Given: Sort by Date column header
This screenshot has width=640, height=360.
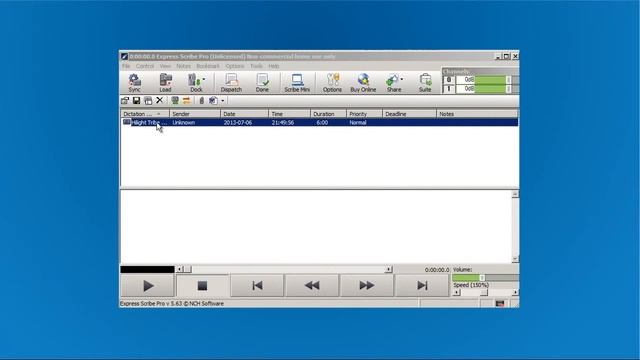Looking at the screenshot, I should (244, 114).
